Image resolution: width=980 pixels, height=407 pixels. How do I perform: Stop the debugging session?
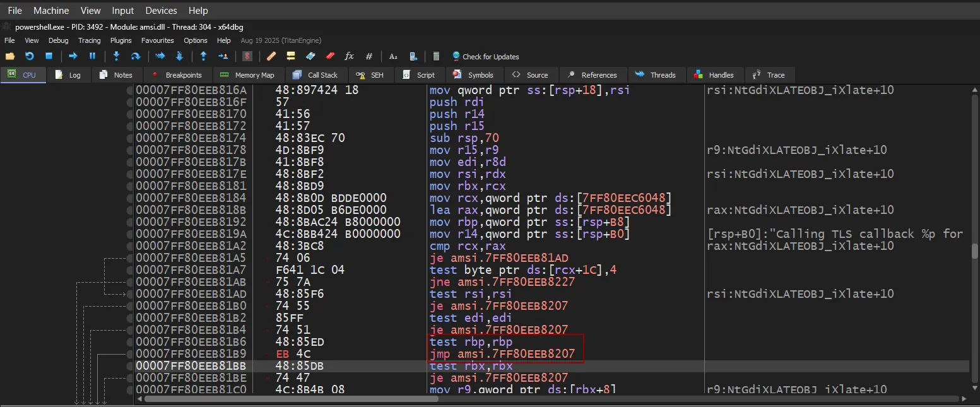49,56
